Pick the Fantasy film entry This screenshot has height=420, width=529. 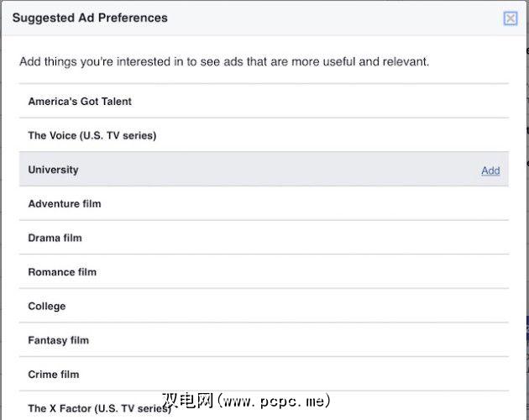coord(59,340)
